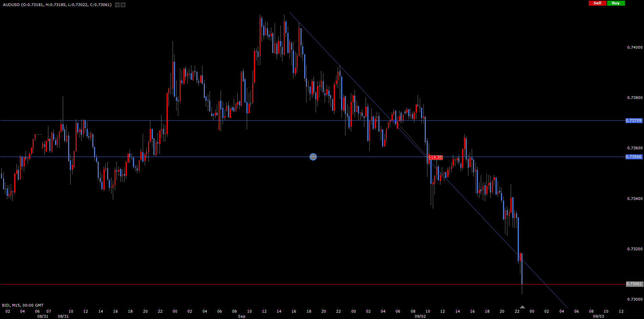Click the 09/03 date on time axis
This screenshot has width=644, height=319.
tap(598, 316)
